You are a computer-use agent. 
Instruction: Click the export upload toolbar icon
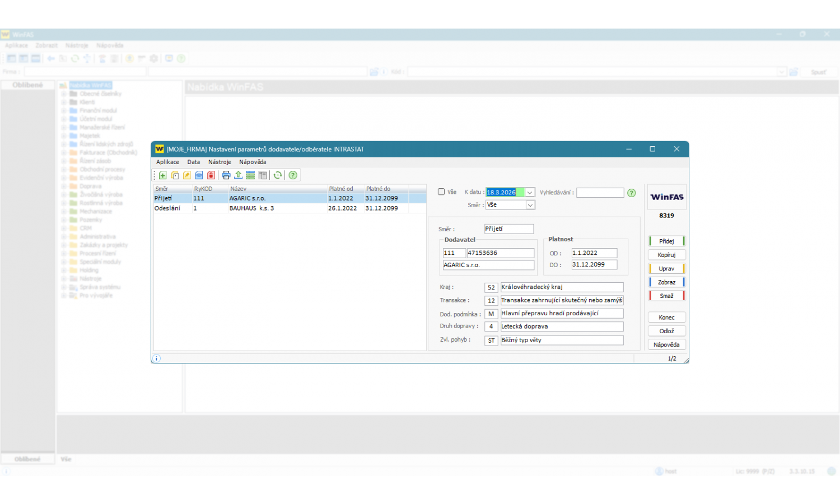(238, 175)
